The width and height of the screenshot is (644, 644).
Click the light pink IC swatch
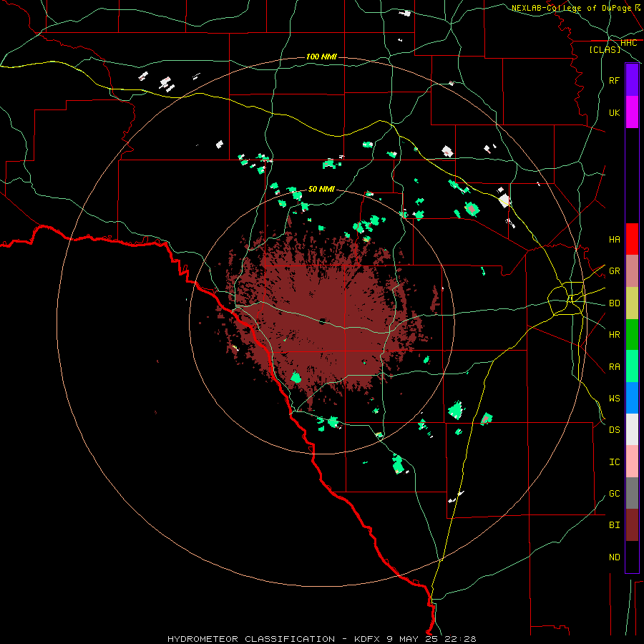tap(632, 462)
